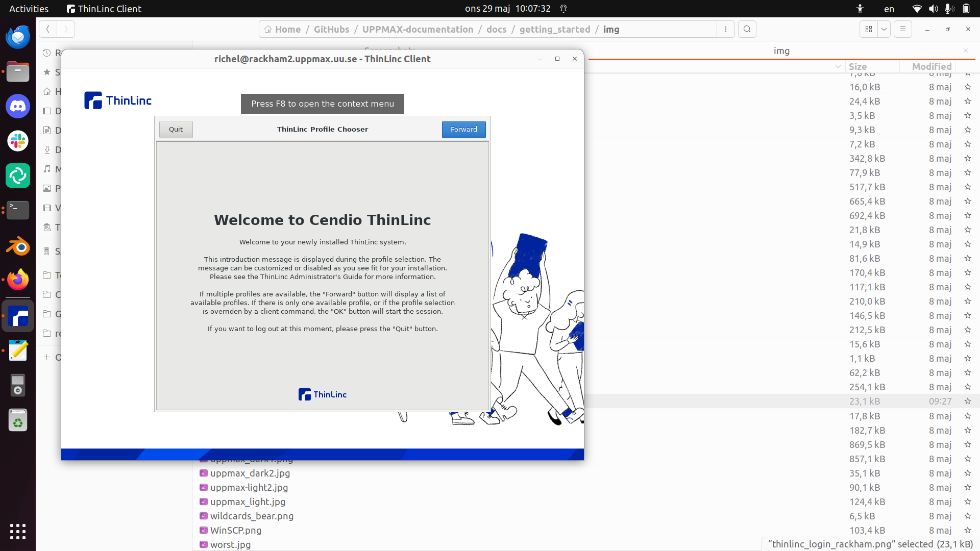Click the notification bell icon
Viewport: 980px width, 551px height.
(563, 9)
